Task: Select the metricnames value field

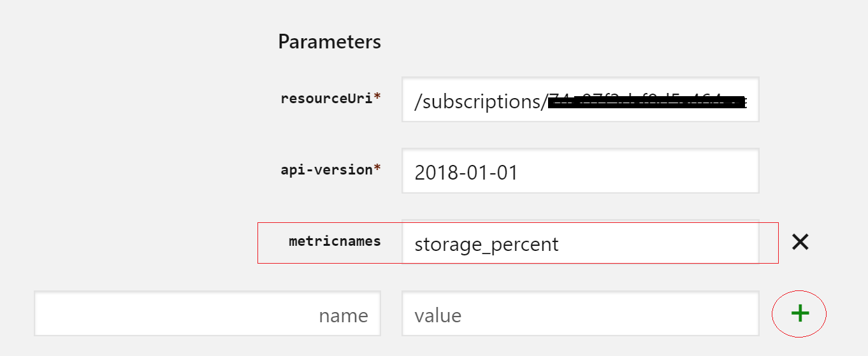Action: tap(581, 243)
